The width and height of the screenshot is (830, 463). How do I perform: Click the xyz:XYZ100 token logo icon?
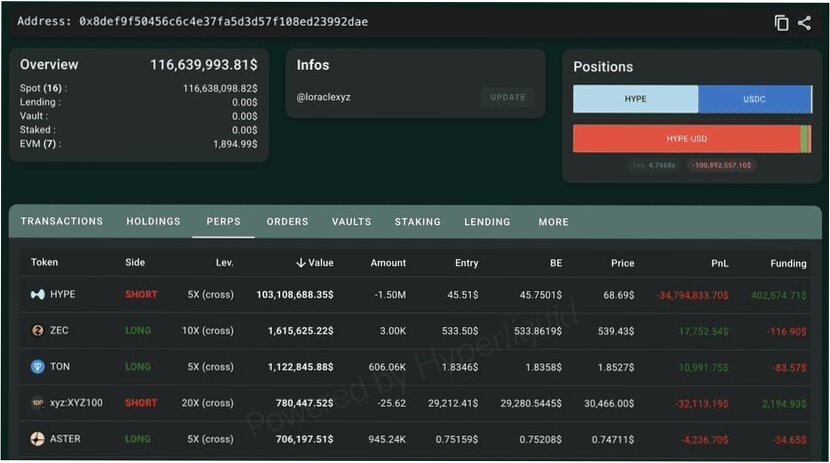coord(38,403)
